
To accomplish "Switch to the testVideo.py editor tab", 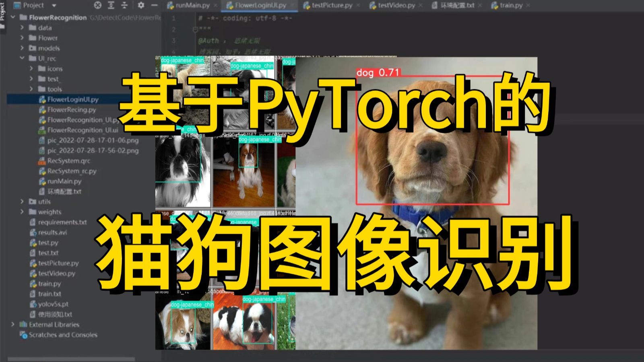I will (396, 6).
